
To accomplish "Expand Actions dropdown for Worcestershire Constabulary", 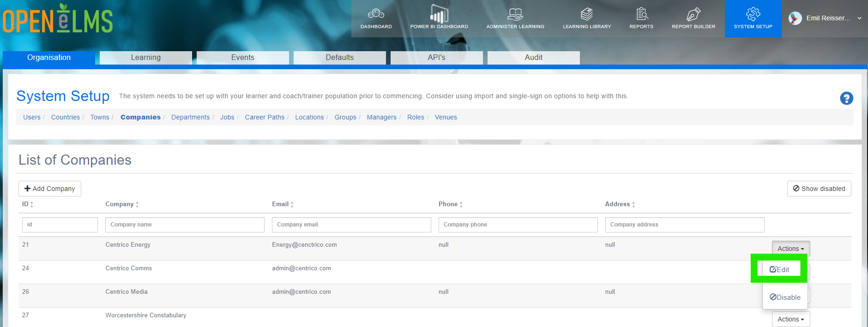I will coord(790,319).
